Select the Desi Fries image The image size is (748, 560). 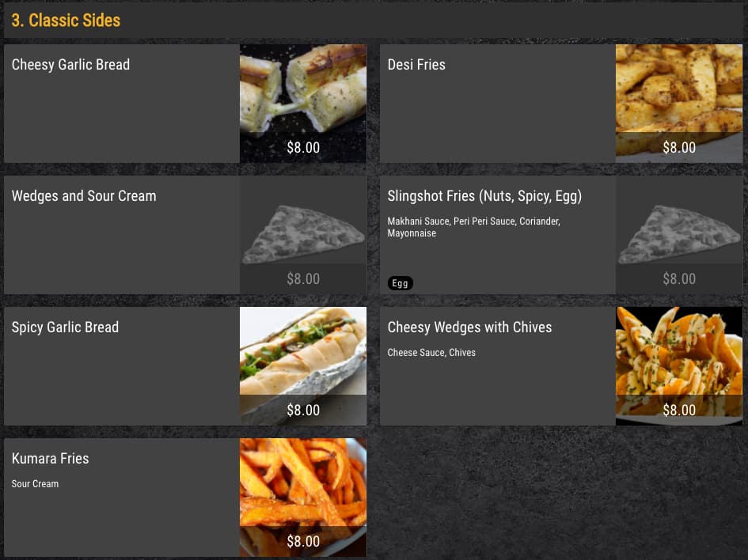coord(679,104)
